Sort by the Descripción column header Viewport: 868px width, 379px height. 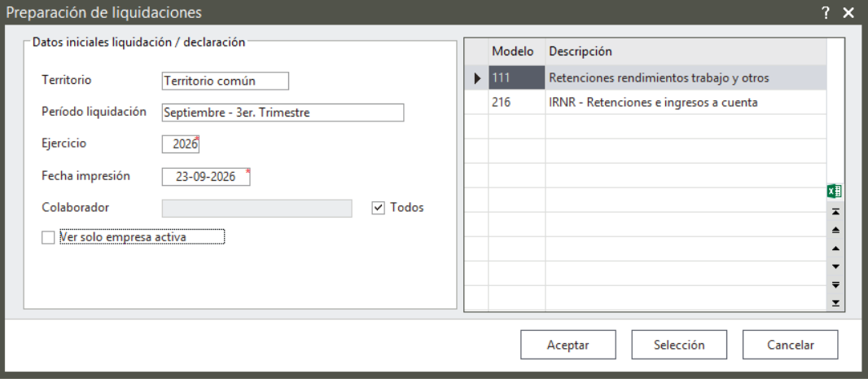[x=686, y=51]
